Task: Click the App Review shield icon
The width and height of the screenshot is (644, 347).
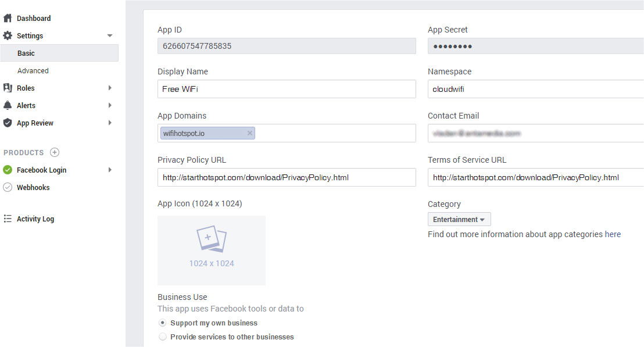Action: tap(8, 123)
